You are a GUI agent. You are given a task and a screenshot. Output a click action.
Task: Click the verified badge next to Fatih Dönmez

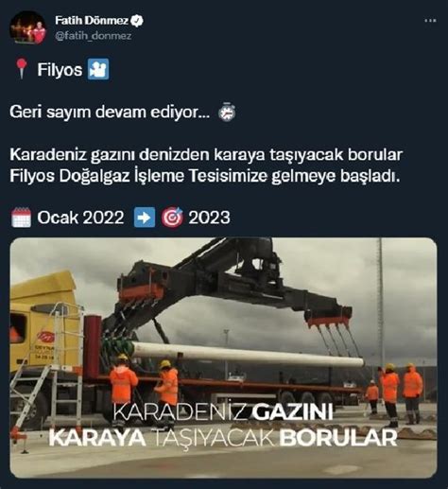coord(137,21)
